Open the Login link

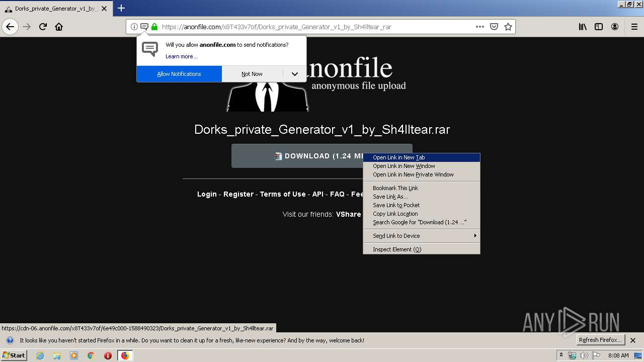coord(207,194)
